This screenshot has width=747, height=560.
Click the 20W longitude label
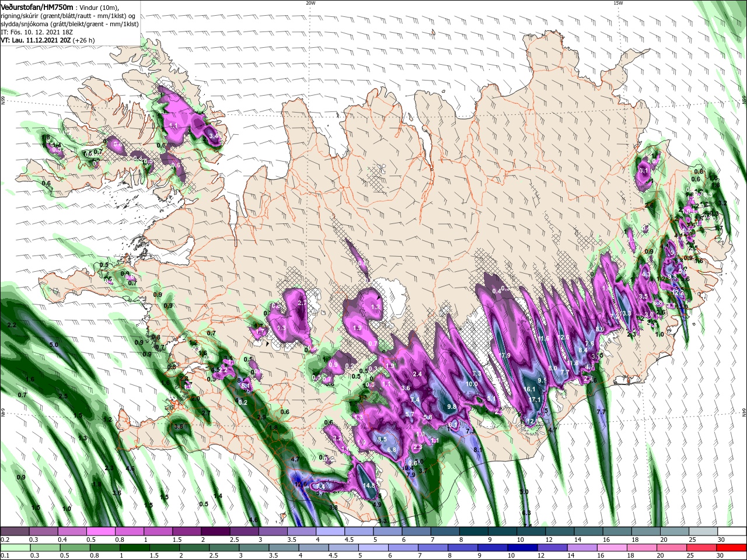pyautogui.click(x=310, y=3)
